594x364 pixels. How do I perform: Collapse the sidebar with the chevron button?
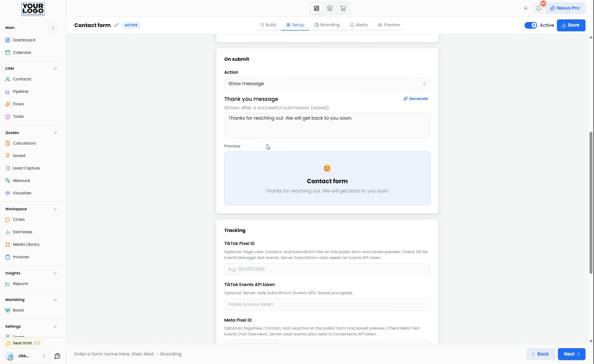[53, 28]
